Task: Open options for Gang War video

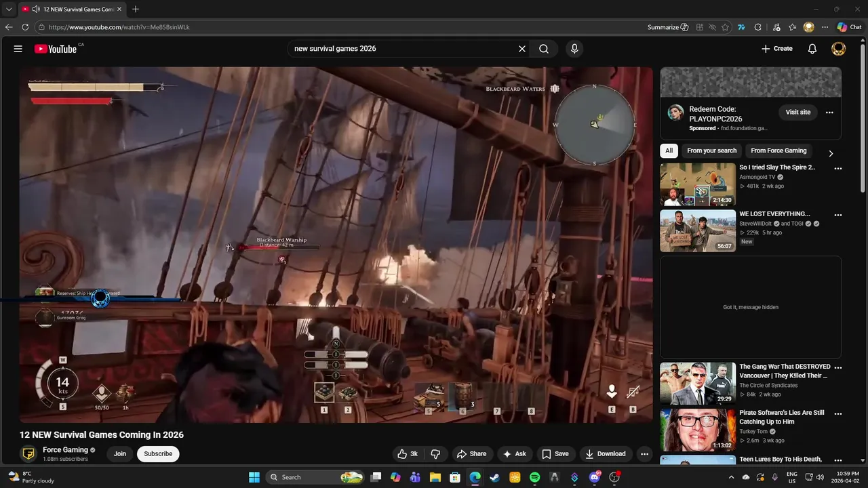Action: pyautogui.click(x=838, y=367)
